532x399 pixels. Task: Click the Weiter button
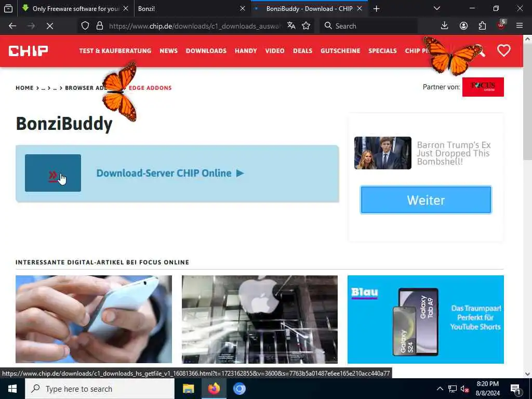(426, 200)
